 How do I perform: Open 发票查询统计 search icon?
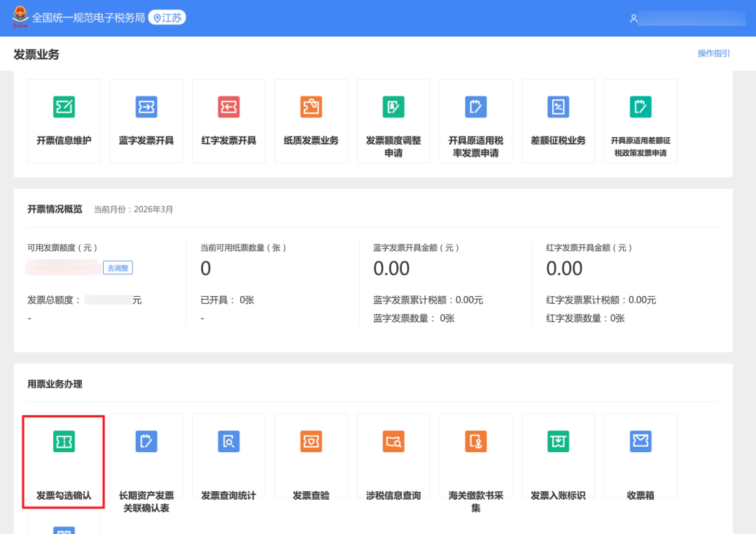click(228, 442)
